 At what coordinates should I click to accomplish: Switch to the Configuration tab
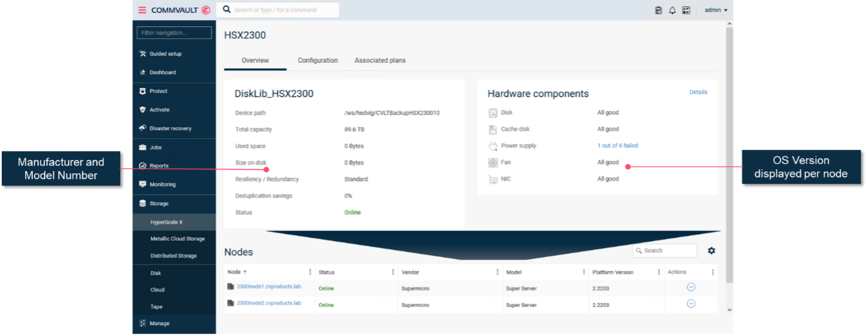click(318, 60)
